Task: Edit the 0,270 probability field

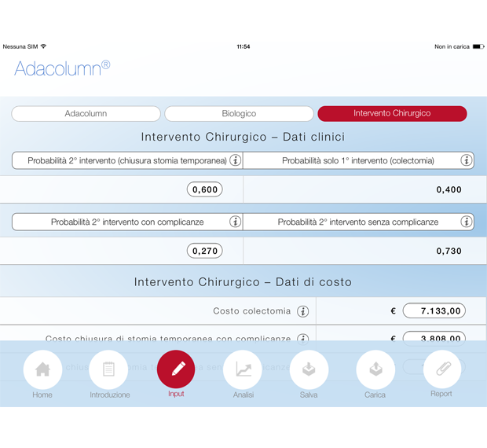Action: click(x=205, y=251)
